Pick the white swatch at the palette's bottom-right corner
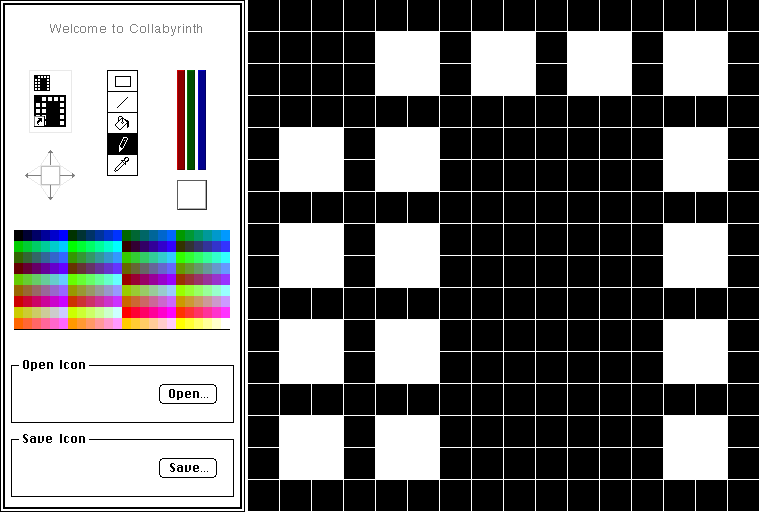The height and width of the screenshot is (512, 759). [x=226, y=324]
